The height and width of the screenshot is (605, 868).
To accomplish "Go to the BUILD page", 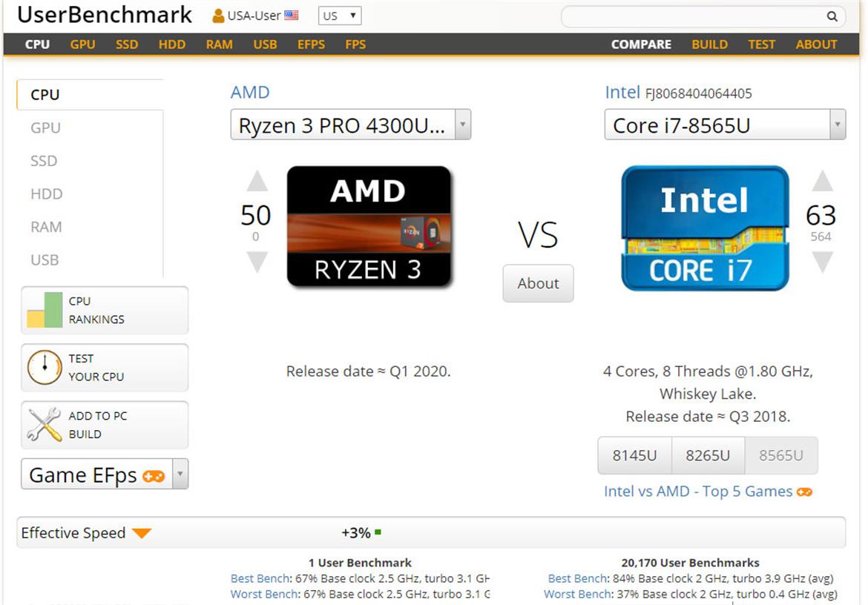I will coord(710,44).
